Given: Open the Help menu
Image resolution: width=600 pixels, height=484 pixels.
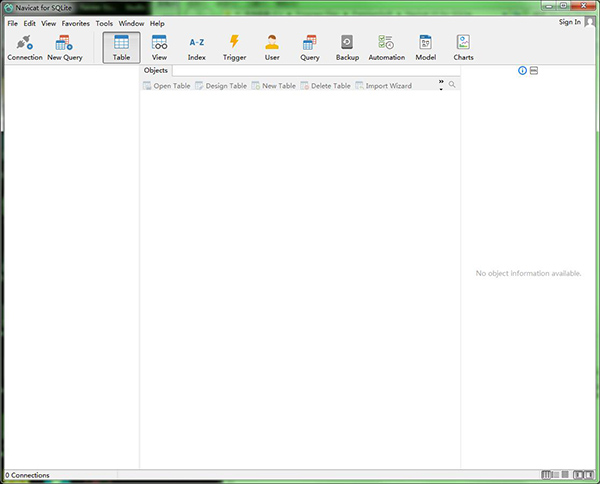Looking at the screenshot, I should 157,23.
